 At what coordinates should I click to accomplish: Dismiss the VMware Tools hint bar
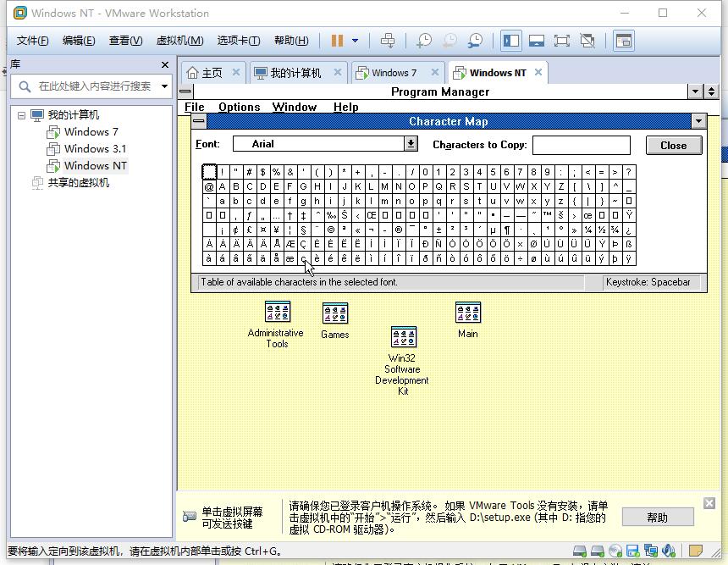(709, 502)
